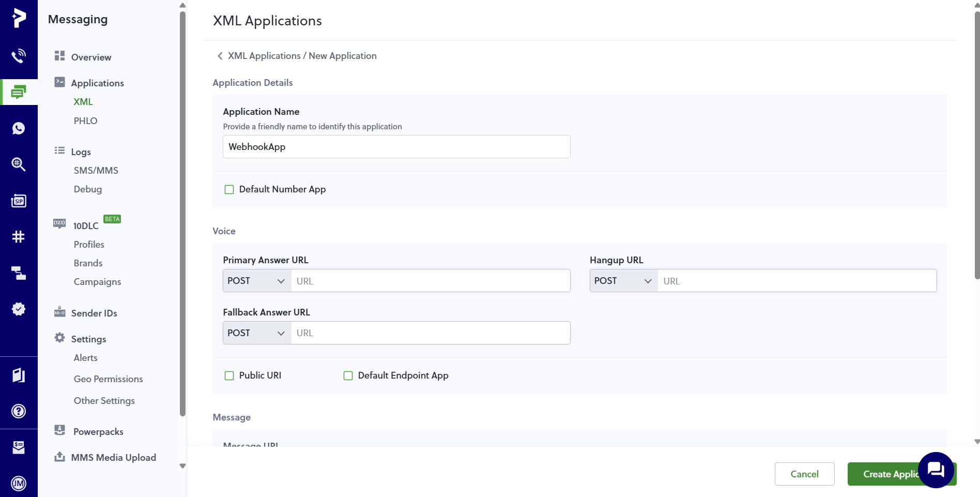This screenshot has width=980, height=497.
Task: Select PHLO under Applications
Action: point(85,121)
